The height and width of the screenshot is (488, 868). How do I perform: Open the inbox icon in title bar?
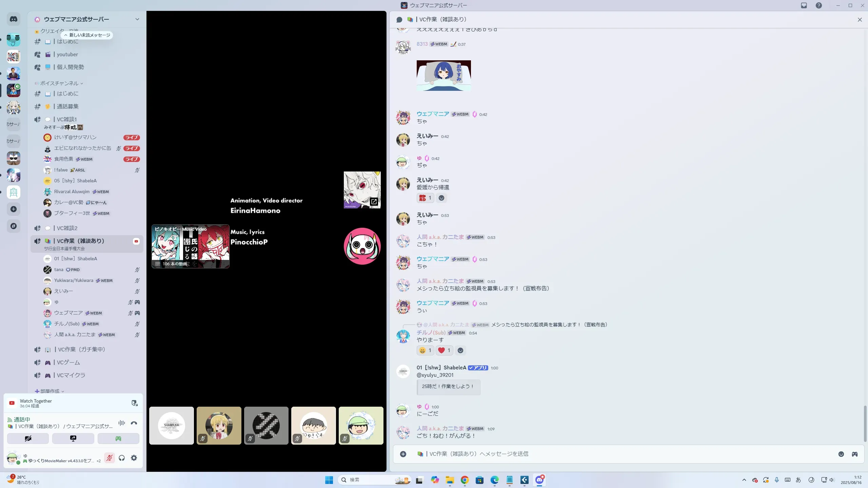[x=804, y=5]
